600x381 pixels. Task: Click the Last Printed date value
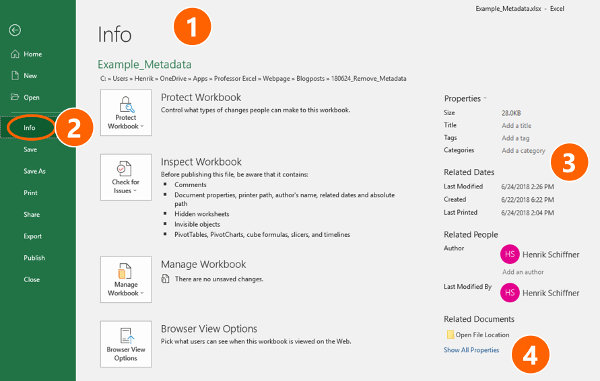527,213
